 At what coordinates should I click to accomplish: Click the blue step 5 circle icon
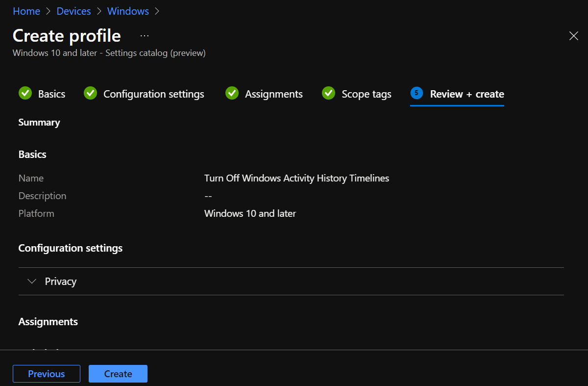click(416, 93)
